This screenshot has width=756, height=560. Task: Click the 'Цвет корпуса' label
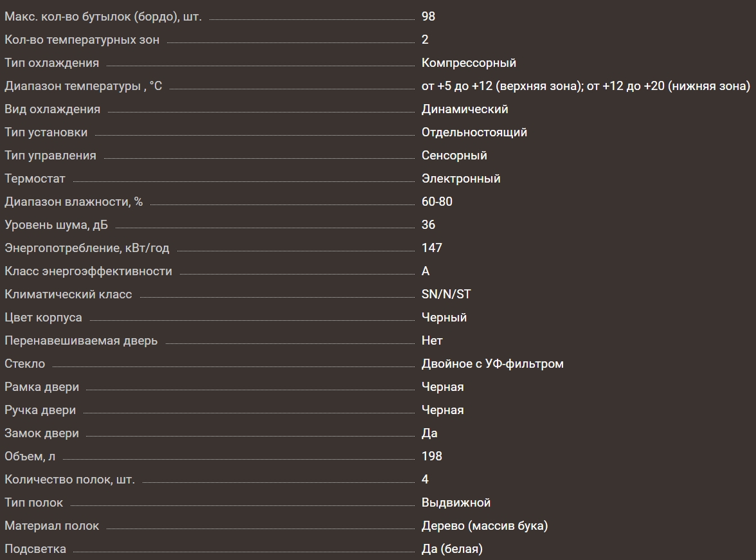pyautogui.click(x=43, y=318)
